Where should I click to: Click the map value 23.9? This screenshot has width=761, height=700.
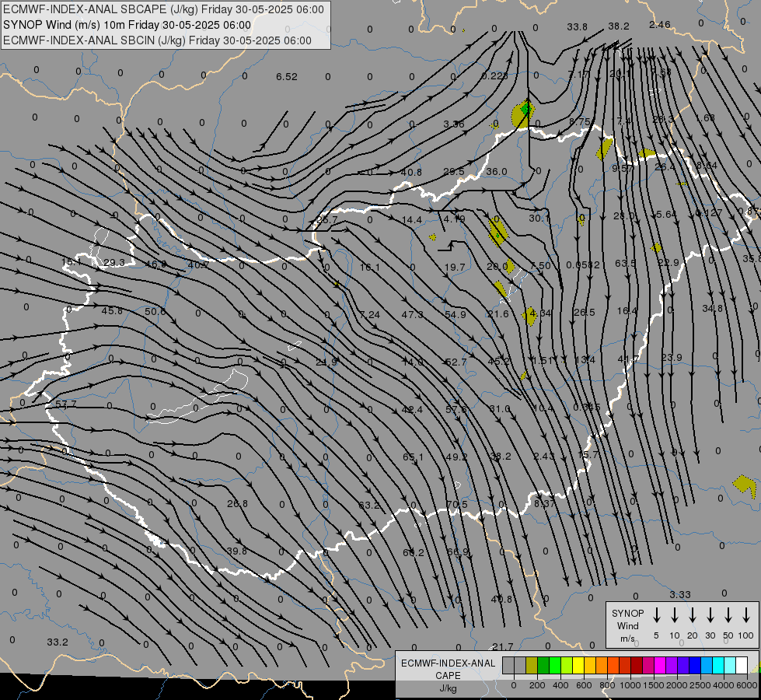671,357
